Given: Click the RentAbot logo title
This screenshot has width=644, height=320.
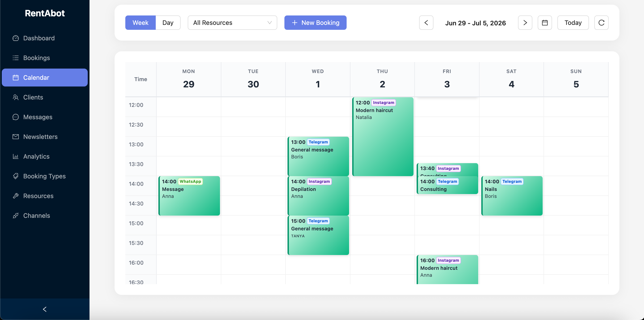Looking at the screenshot, I should tap(45, 13).
